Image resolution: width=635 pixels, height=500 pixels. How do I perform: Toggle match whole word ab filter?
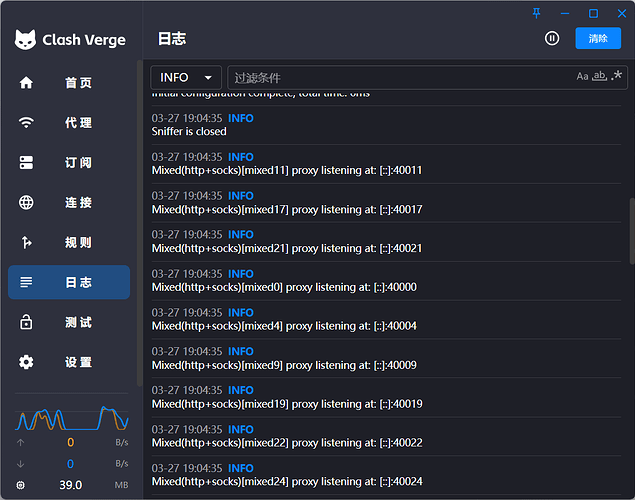(599, 76)
